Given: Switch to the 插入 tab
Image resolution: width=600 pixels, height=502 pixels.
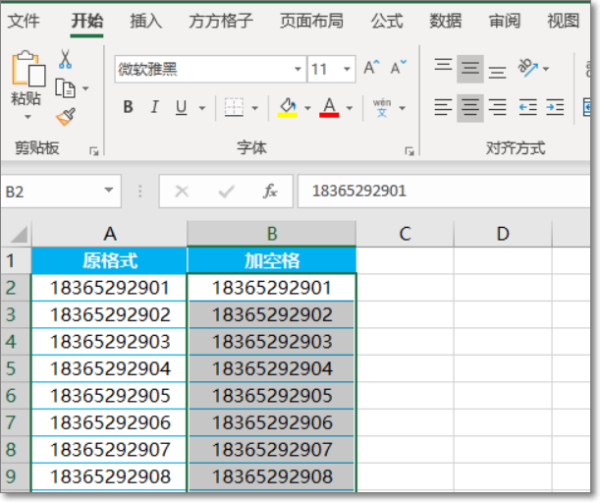Looking at the screenshot, I should (x=146, y=21).
